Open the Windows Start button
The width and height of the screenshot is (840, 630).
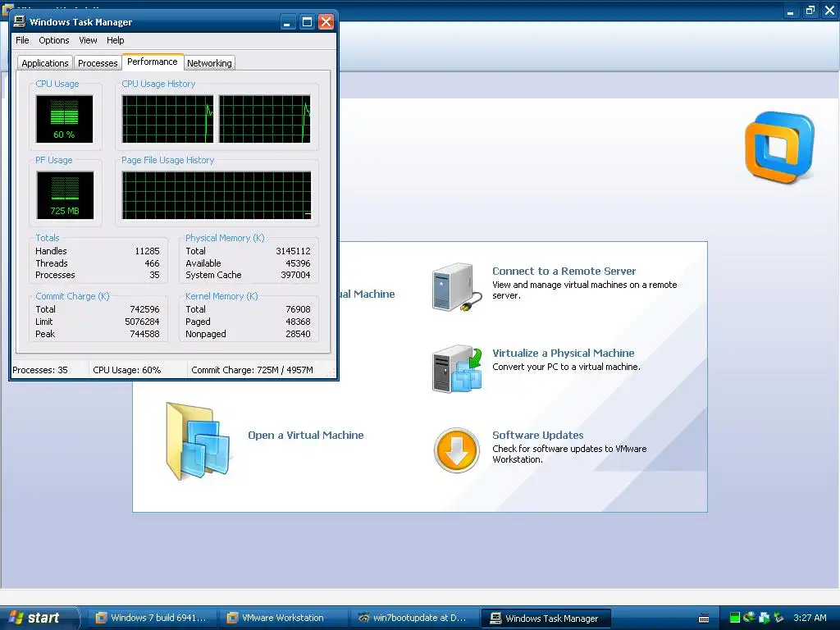click(39, 618)
